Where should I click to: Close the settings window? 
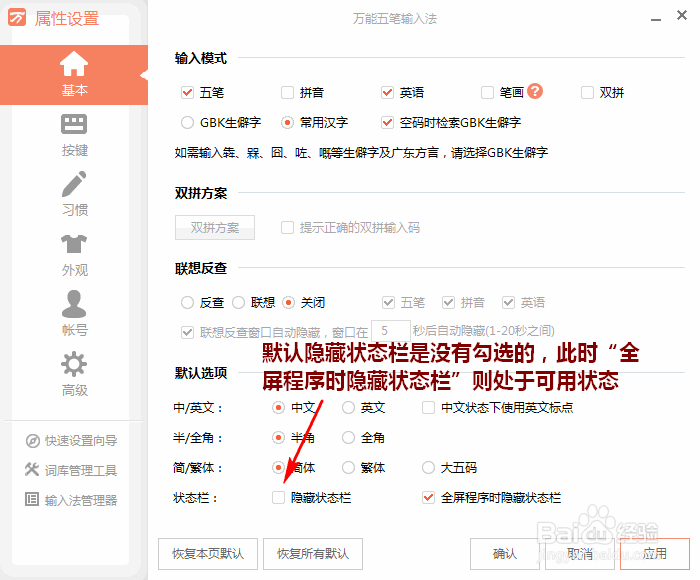pyautogui.click(x=682, y=15)
